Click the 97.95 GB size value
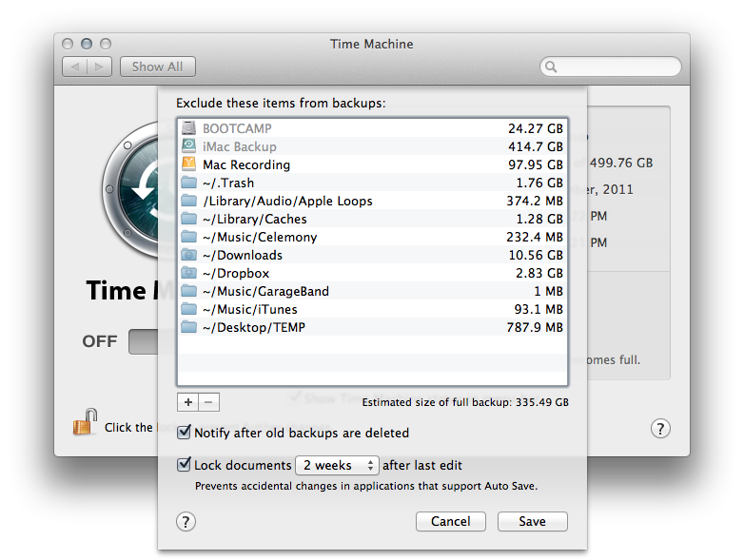 pos(536,164)
